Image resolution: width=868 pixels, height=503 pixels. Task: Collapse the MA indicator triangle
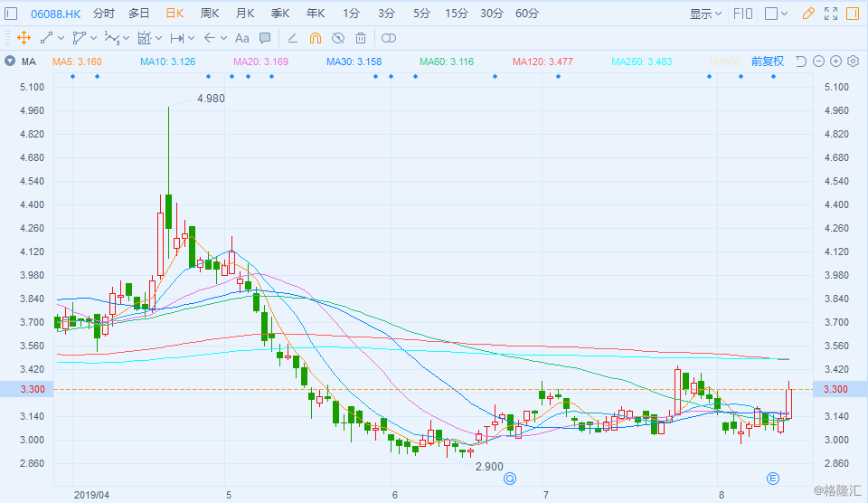pos(10,61)
